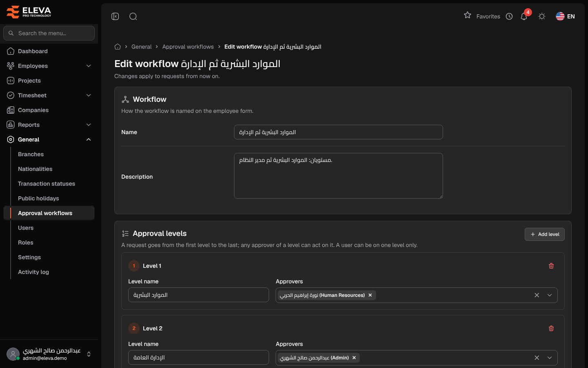Expand the Employees menu
The height and width of the screenshot is (368, 588).
(x=49, y=66)
